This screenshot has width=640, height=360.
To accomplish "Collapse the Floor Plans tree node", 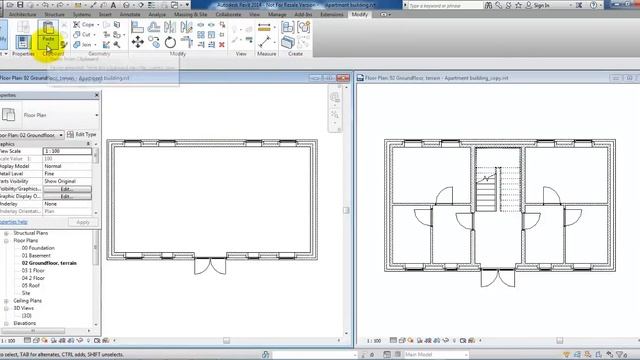I will [x=6, y=241].
